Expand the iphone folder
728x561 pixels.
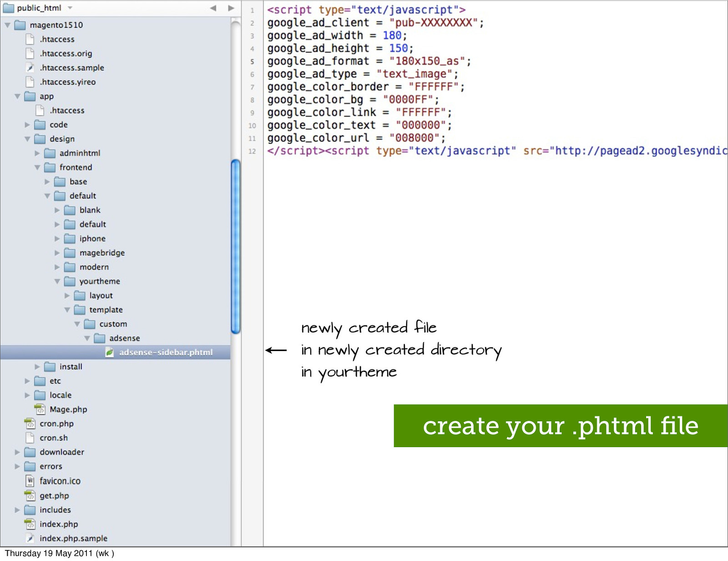coord(57,239)
